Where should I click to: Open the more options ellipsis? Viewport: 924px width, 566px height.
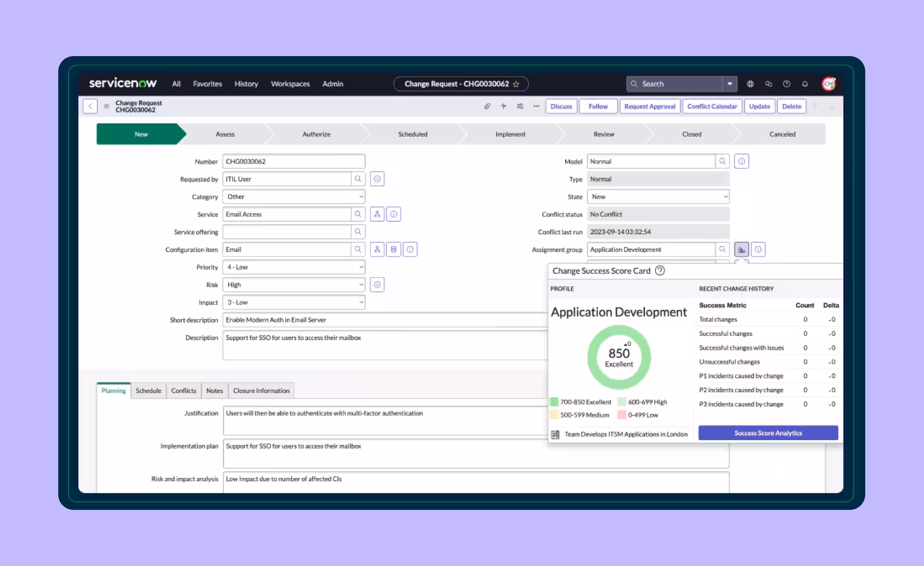(537, 106)
